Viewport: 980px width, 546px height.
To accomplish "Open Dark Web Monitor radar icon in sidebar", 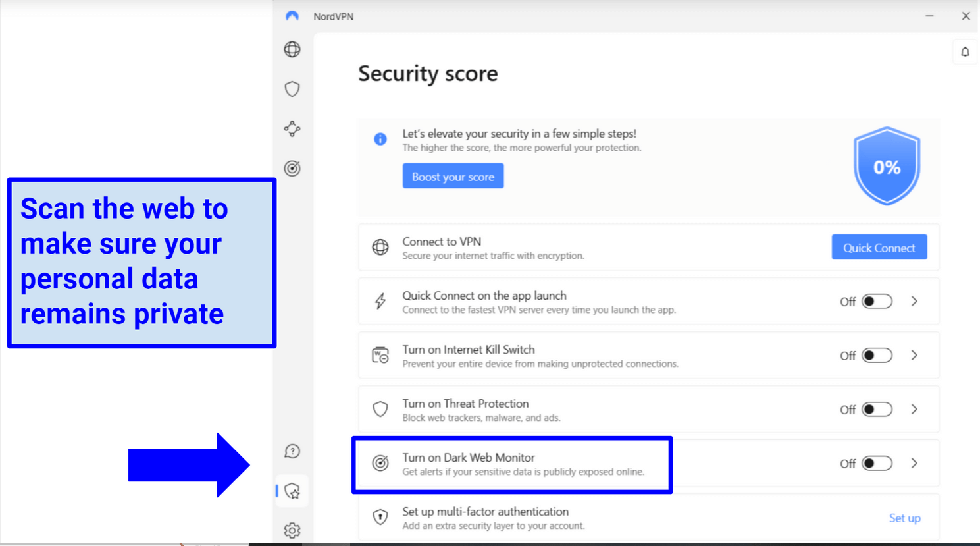I will 292,169.
